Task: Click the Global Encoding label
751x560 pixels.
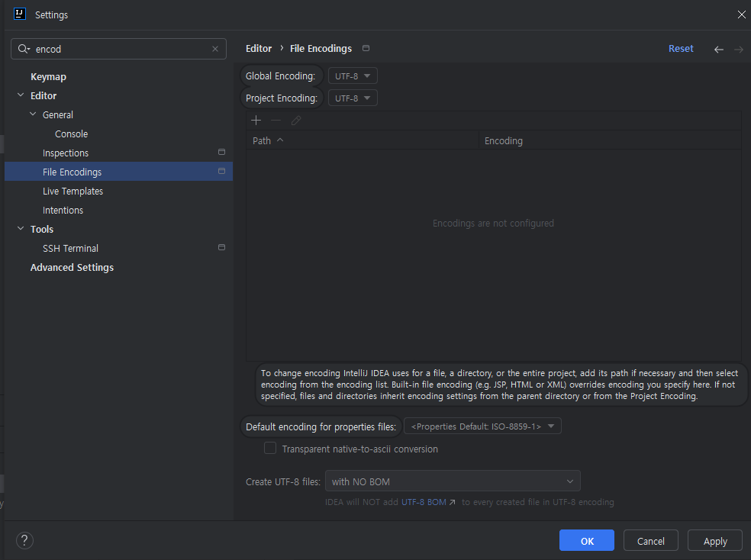Action: point(281,76)
